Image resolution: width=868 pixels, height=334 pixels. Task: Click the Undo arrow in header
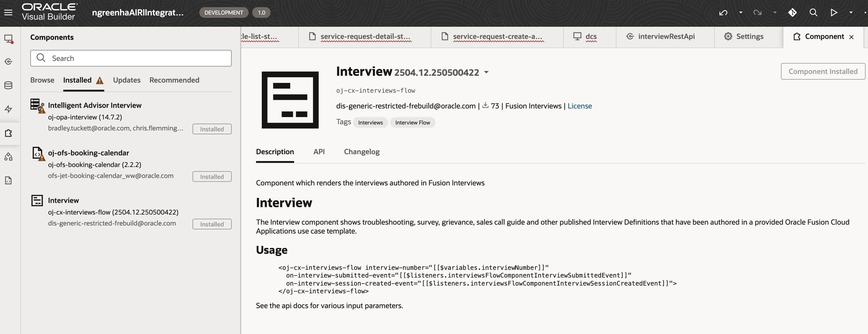click(x=723, y=13)
